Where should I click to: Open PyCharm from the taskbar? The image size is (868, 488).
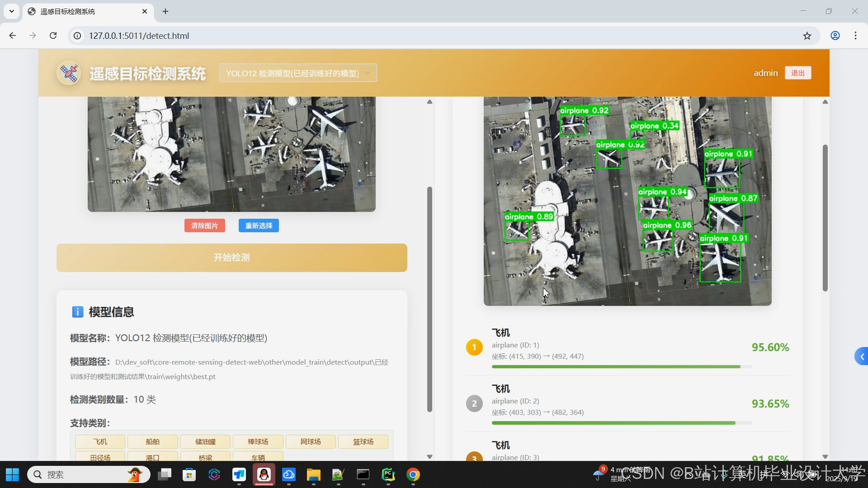click(x=388, y=474)
